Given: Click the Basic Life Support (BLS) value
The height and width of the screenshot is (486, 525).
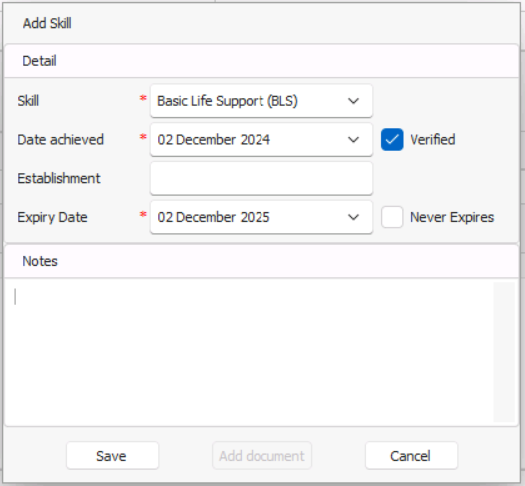Looking at the screenshot, I should (227, 101).
